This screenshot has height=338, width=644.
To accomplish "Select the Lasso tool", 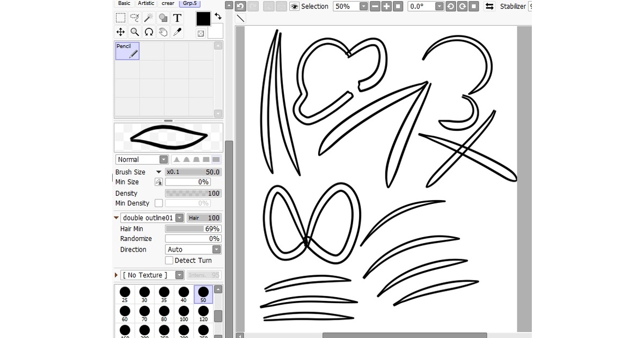I will (x=135, y=18).
